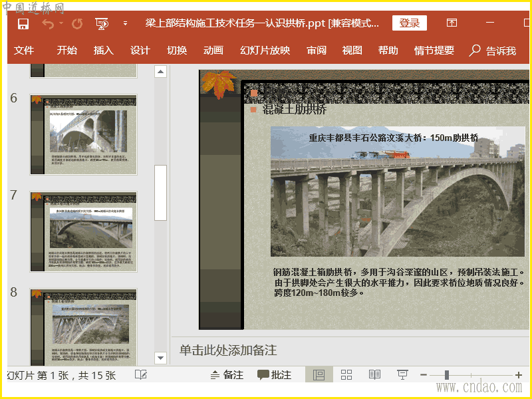532x399 pixels.
Task: Click the Undo arrow icon
Action: coord(48,24)
